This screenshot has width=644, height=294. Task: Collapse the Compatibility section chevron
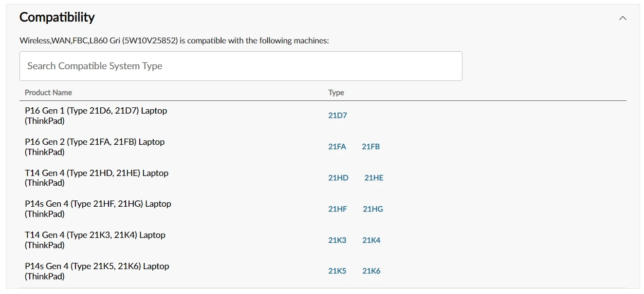[x=623, y=18]
